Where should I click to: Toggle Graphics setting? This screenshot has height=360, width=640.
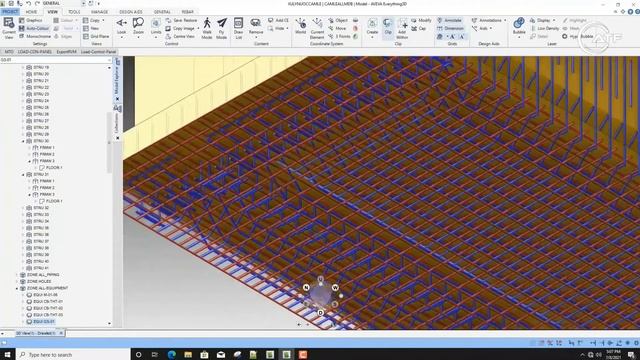31,20
